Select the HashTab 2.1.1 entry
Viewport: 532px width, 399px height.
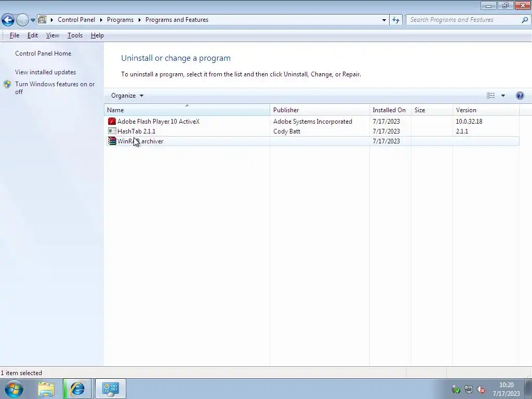click(312, 131)
